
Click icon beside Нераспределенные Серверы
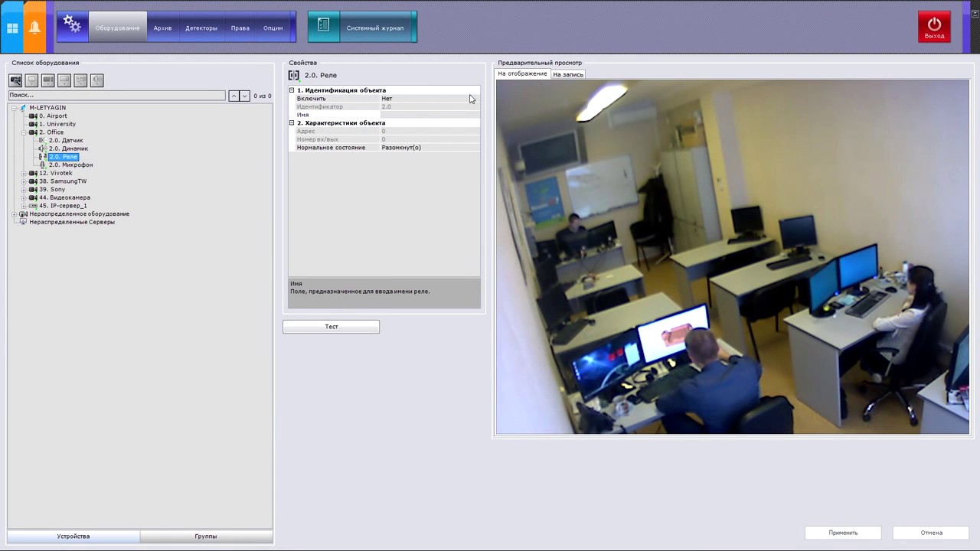point(23,222)
